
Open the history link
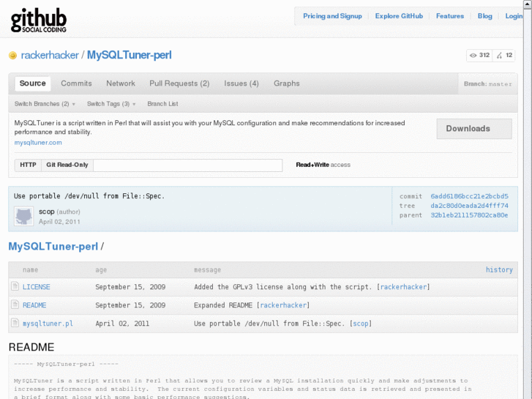coord(499,269)
